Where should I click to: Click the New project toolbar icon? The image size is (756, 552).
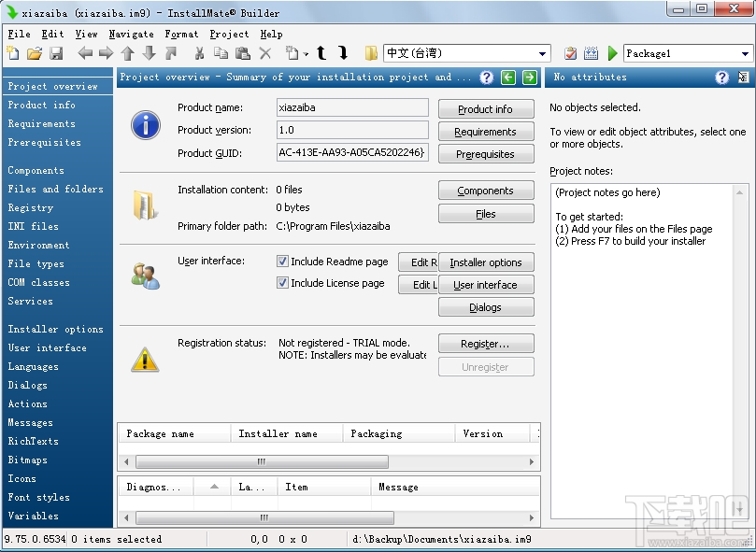point(13,53)
